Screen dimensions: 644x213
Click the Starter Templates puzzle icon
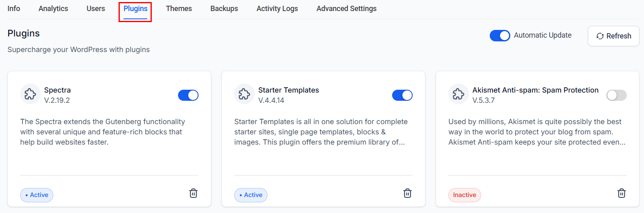244,94
